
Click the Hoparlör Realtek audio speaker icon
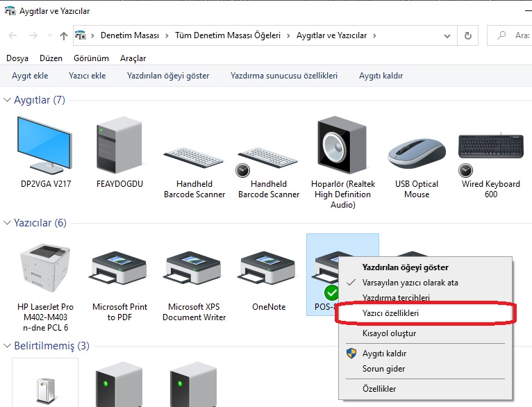342,146
